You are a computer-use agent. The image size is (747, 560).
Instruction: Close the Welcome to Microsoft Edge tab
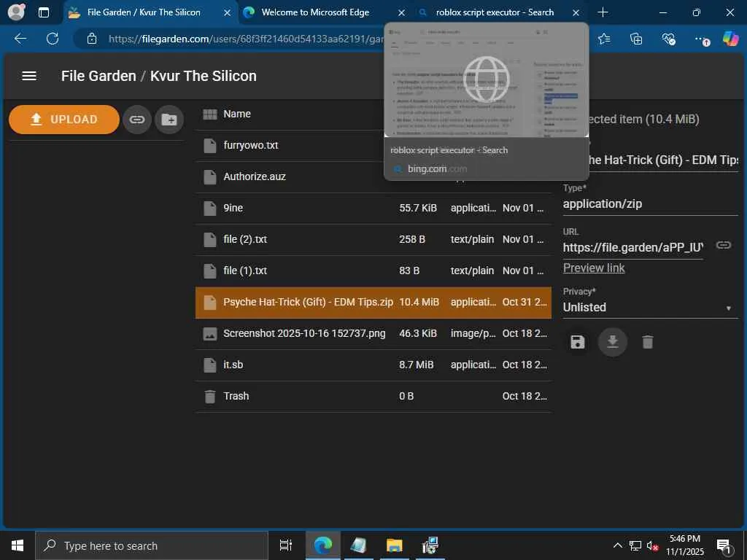pyautogui.click(x=402, y=13)
